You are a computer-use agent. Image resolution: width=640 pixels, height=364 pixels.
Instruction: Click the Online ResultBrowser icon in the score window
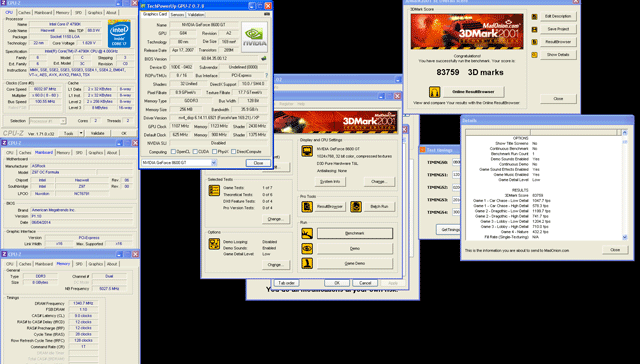point(434,92)
